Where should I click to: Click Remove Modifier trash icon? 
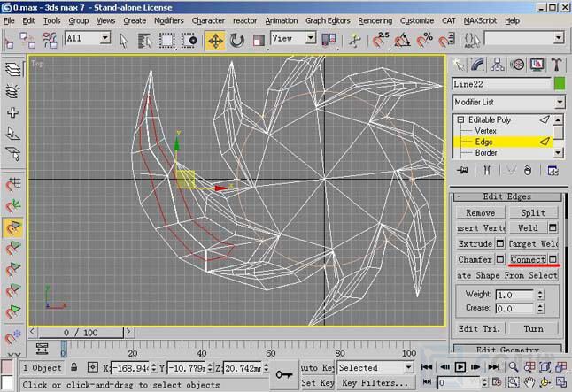click(x=528, y=170)
